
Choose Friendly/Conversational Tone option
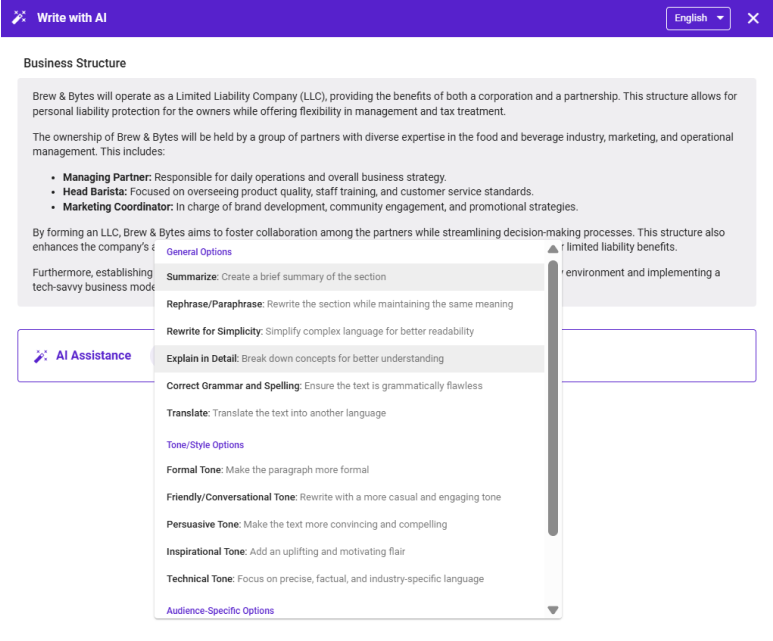click(349, 497)
